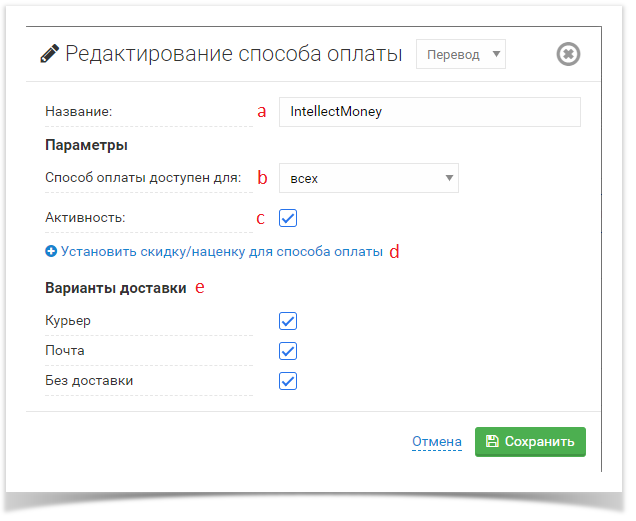The height and width of the screenshot is (521, 636).
Task: Open Установить скидку/наценку для способа оплаты
Action: [x=221, y=252]
